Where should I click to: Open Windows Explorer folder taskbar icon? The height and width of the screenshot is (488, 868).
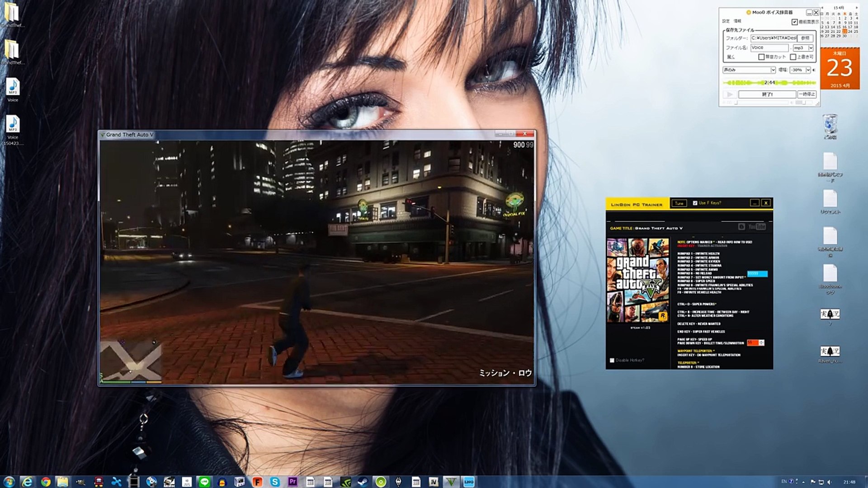(62, 482)
